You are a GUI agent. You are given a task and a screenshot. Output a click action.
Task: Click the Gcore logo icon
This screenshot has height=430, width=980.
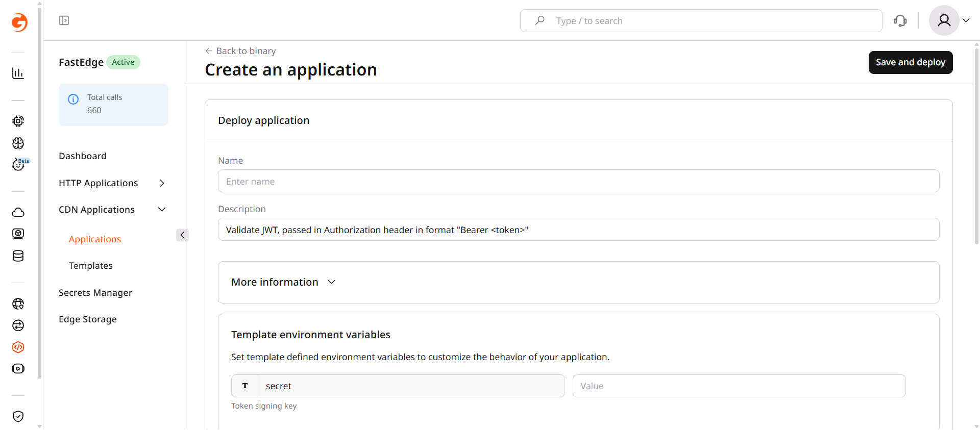(x=19, y=22)
